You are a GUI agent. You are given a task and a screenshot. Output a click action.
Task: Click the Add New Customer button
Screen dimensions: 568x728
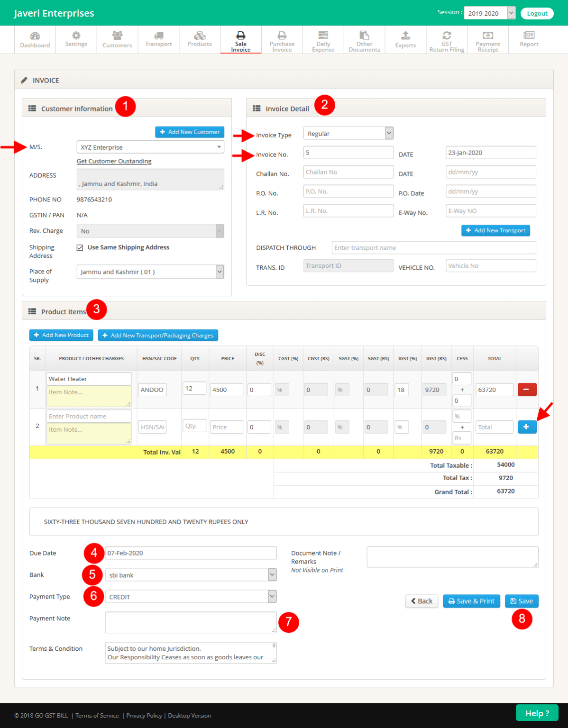(x=189, y=132)
